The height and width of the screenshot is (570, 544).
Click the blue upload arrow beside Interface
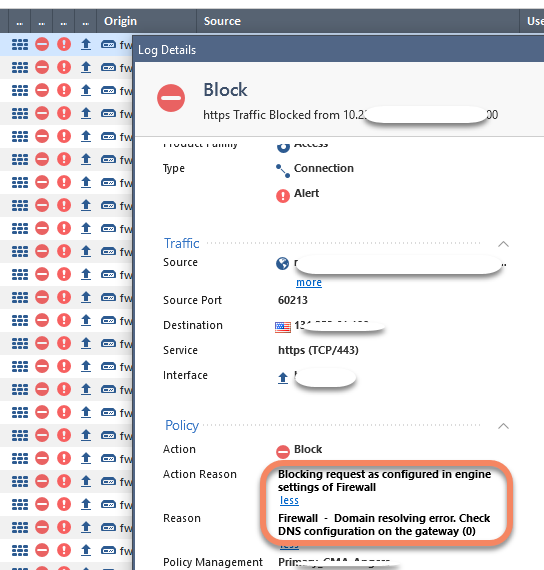(283, 378)
